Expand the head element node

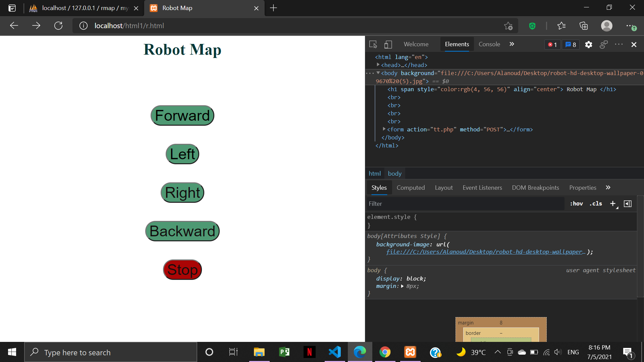click(x=378, y=65)
